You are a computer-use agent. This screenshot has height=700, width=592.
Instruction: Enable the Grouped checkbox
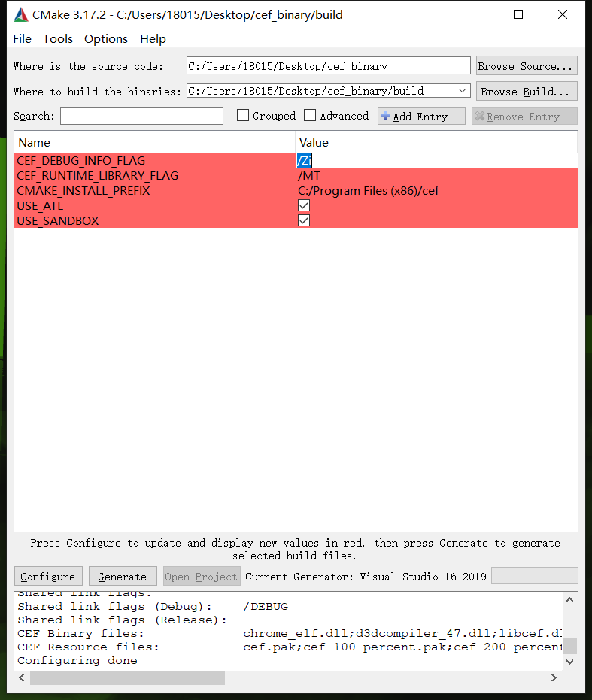point(243,116)
